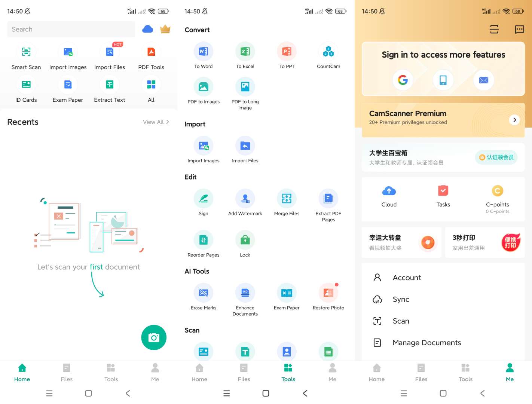Tap Android recents button on Me screen
This screenshot has width=532, height=404.
pos(404,393)
